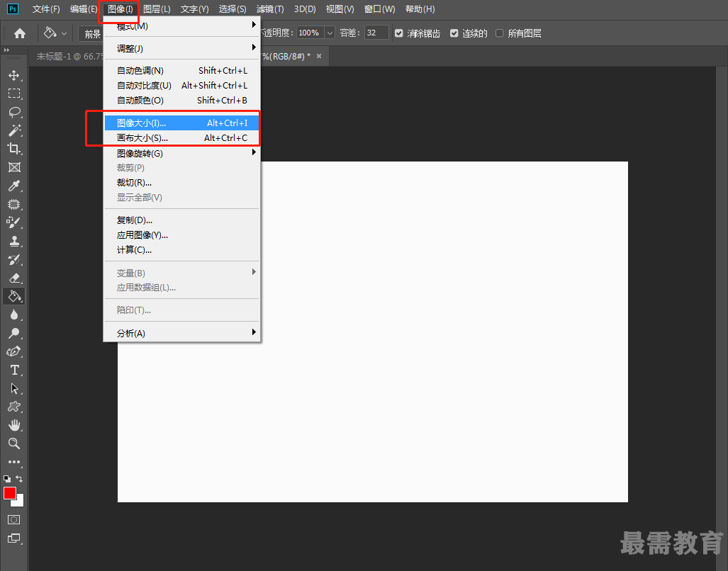The height and width of the screenshot is (571, 728).
Task: Choose 自动色调(N) menu item
Action: 181,71
